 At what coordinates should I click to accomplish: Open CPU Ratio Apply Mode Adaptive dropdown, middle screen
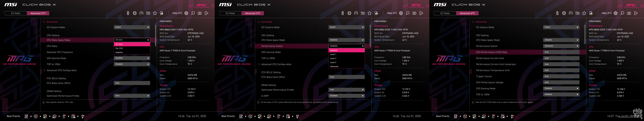346,40
